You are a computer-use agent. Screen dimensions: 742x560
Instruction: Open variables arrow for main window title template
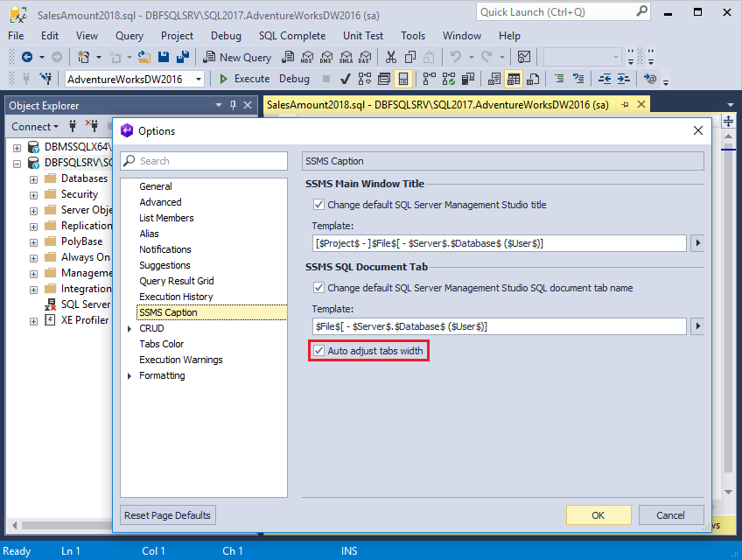pyautogui.click(x=697, y=243)
